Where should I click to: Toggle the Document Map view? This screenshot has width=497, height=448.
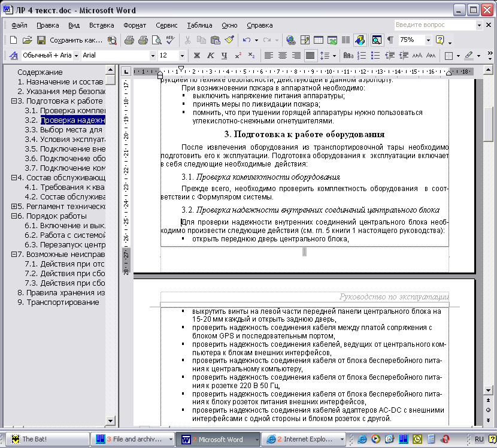pos(377,40)
